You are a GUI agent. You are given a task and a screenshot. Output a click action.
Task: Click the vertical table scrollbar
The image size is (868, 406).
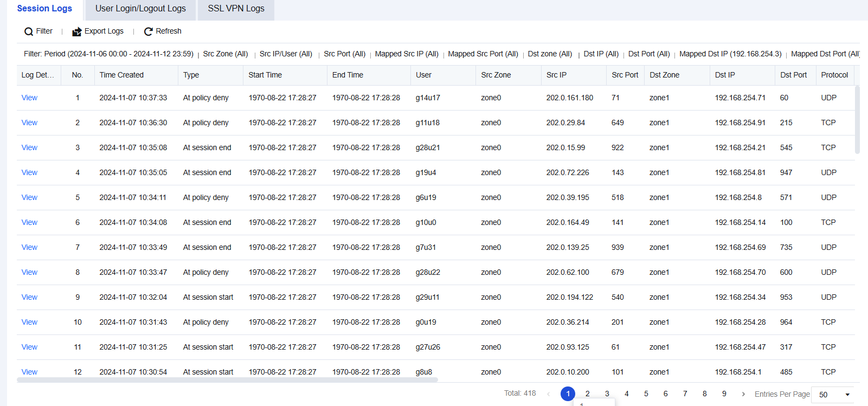pos(857,120)
